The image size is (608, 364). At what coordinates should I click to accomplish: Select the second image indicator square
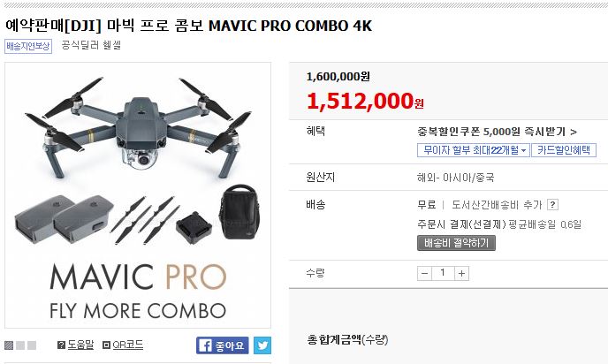tap(20, 345)
